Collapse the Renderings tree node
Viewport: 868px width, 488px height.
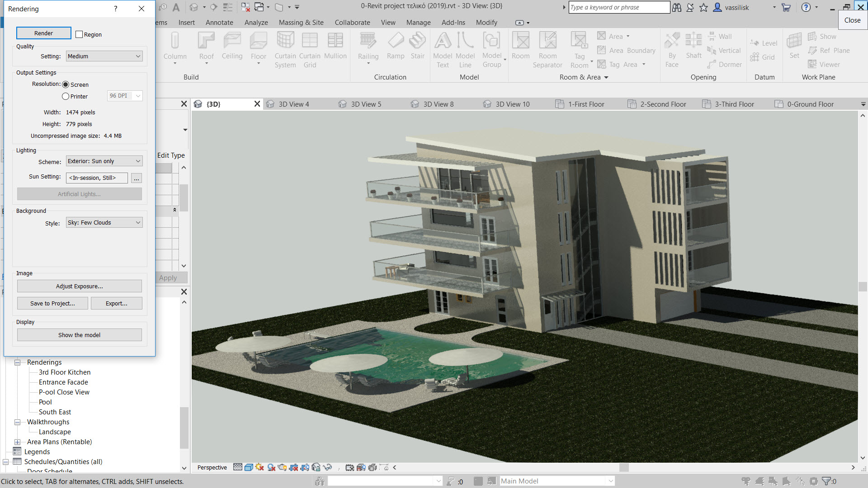pyautogui.click(x=18, y=362)
